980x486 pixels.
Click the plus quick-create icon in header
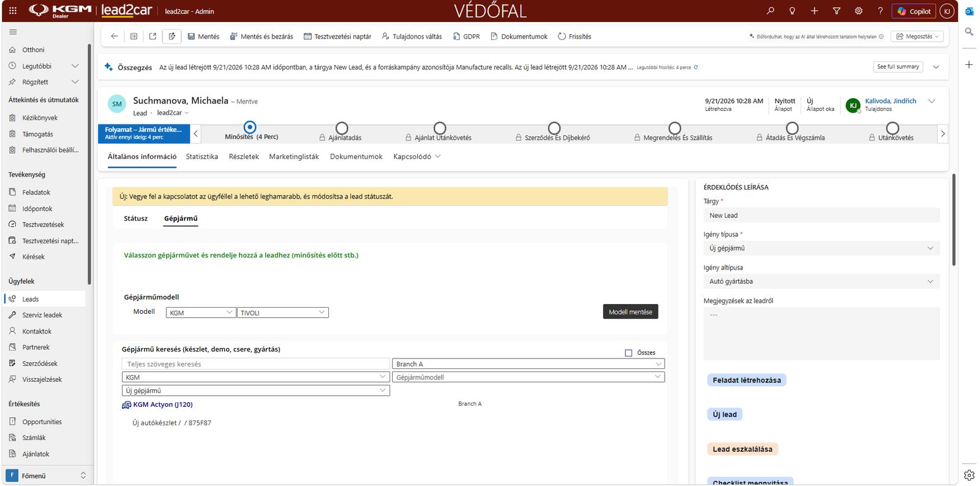815,11
